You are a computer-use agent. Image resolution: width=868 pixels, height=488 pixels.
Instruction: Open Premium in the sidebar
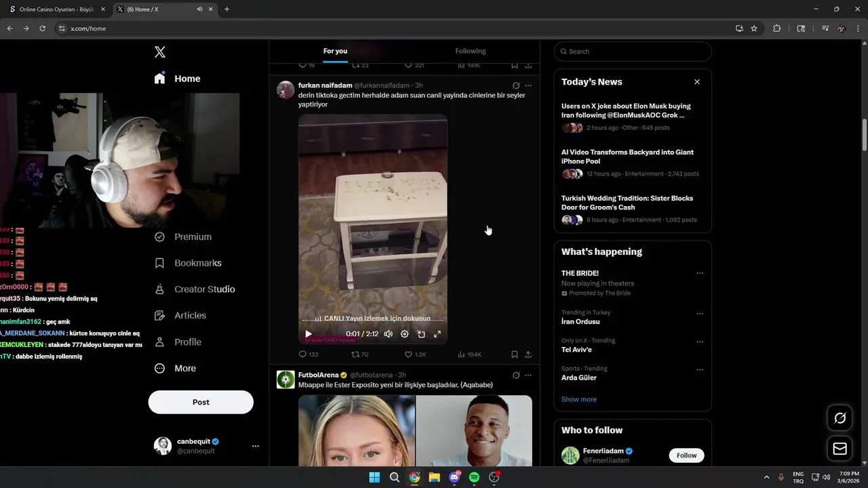183,237
